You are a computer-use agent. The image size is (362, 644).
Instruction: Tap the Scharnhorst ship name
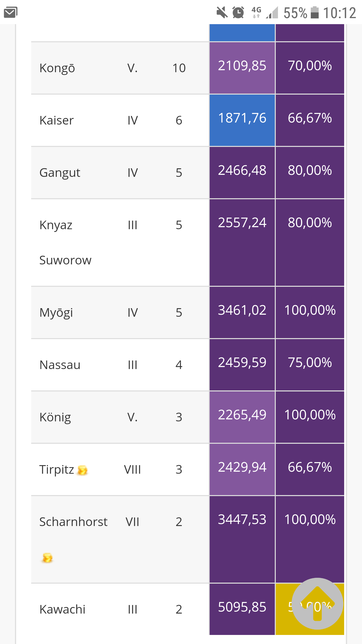(x=73, y=522)
